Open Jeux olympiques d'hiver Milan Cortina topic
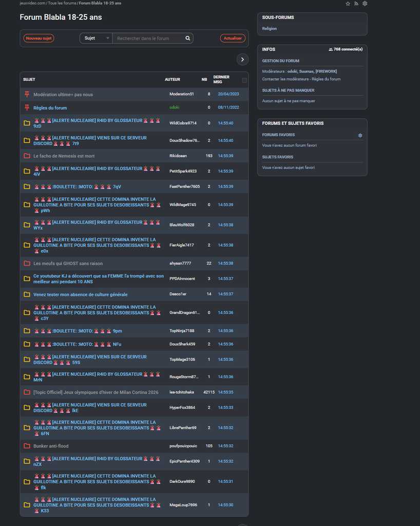This screenshot has height=526, width=420. pos(96,392)
